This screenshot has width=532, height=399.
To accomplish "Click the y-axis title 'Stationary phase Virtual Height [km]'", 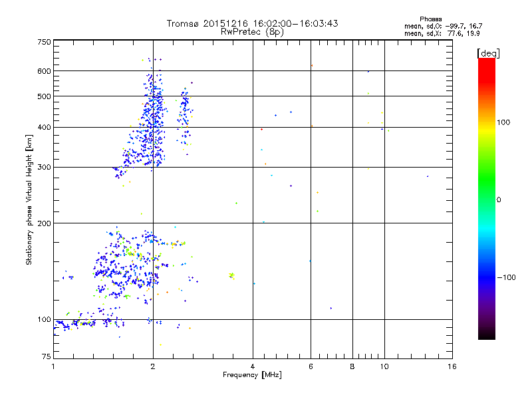I will tap(29, 199).
